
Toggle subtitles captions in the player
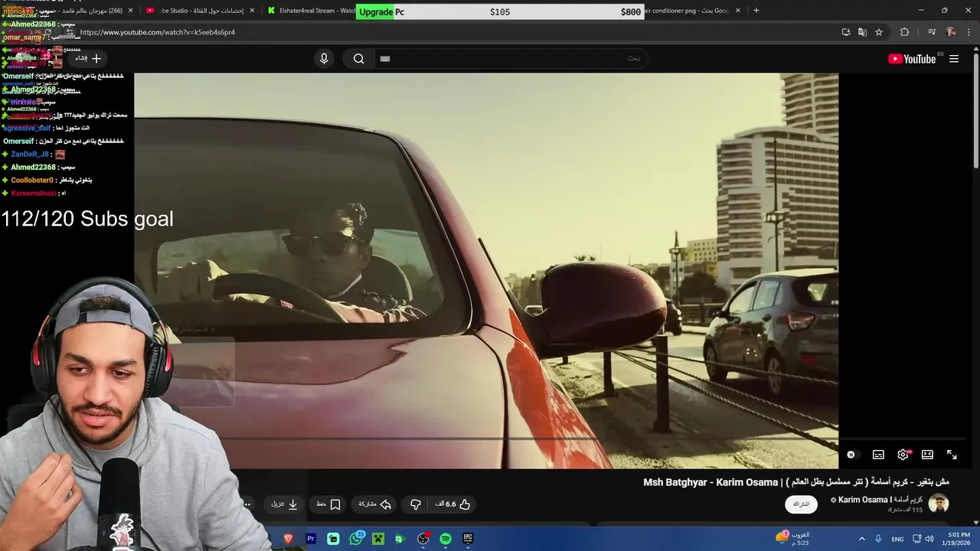pos(878,455)
